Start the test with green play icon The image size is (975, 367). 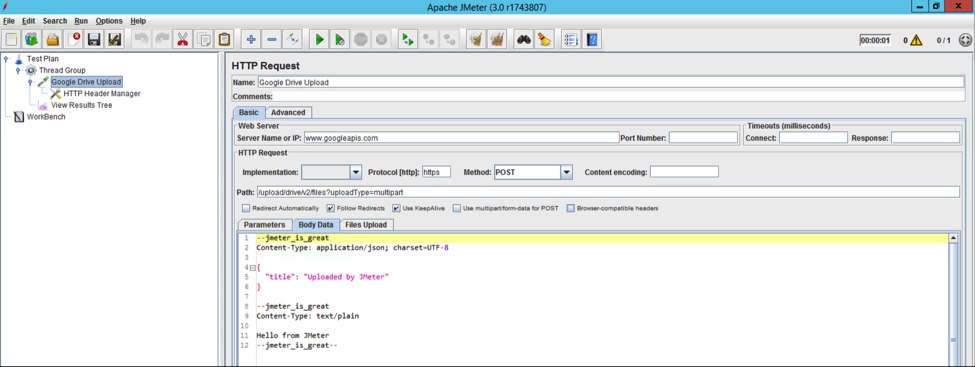click(319, 40)
